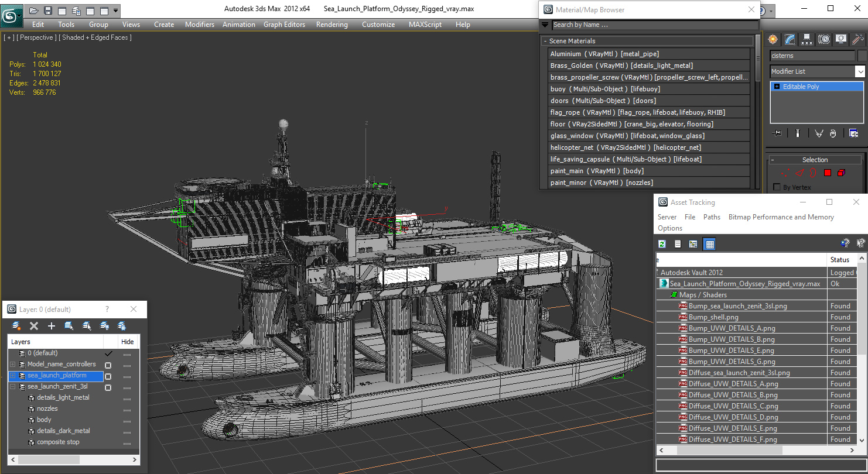868x474 pixels.
Task: Expand the Editable Poly stack entry
Action: tap(777, 87)
